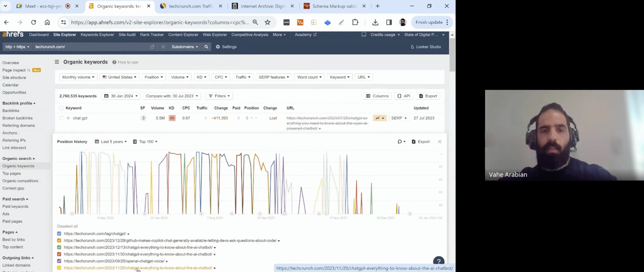Click the position history chart icon button
The height and width of the screenshot is (272, 644).
(x=379, y=118)
